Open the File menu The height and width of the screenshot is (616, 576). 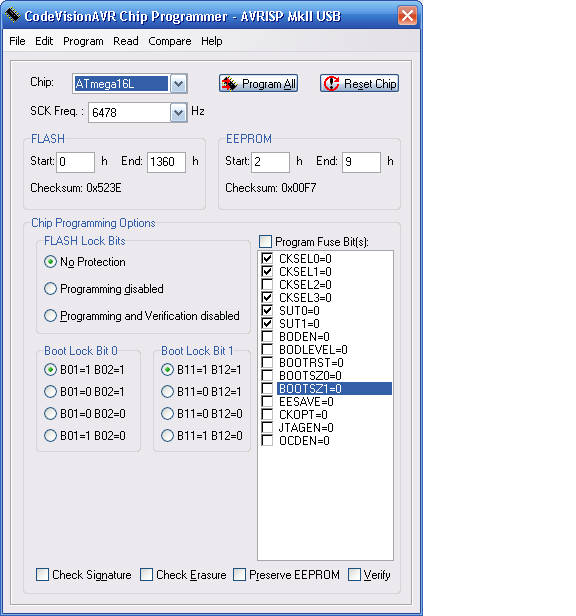coord(17,41)
